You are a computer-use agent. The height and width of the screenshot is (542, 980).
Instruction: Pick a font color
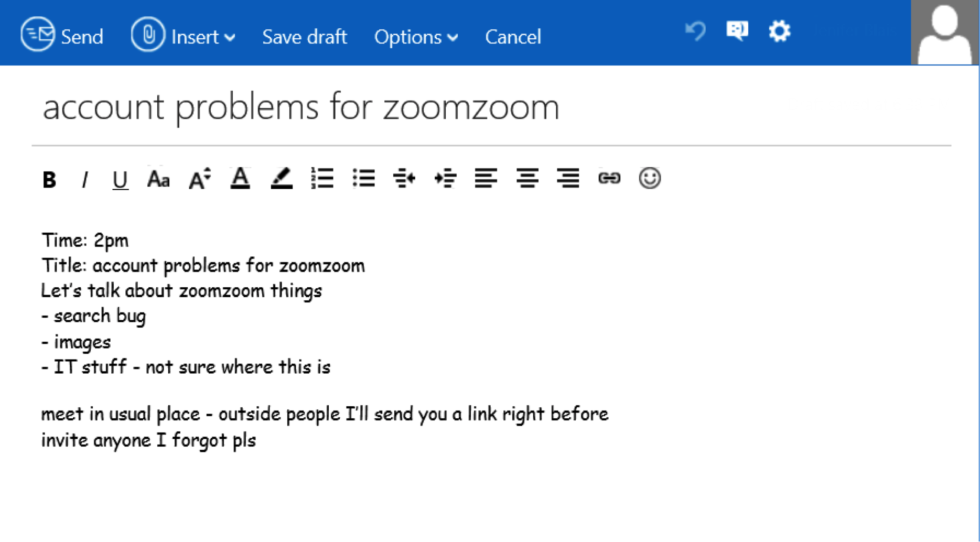[x=240, y=179]
